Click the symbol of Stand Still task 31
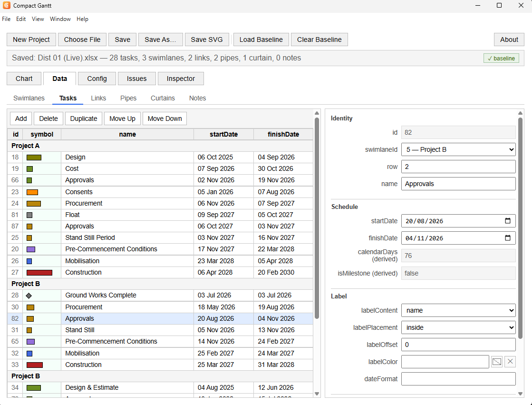Viewport: 532px width, 405px height. pyautogui.click(x=29, y=330)
